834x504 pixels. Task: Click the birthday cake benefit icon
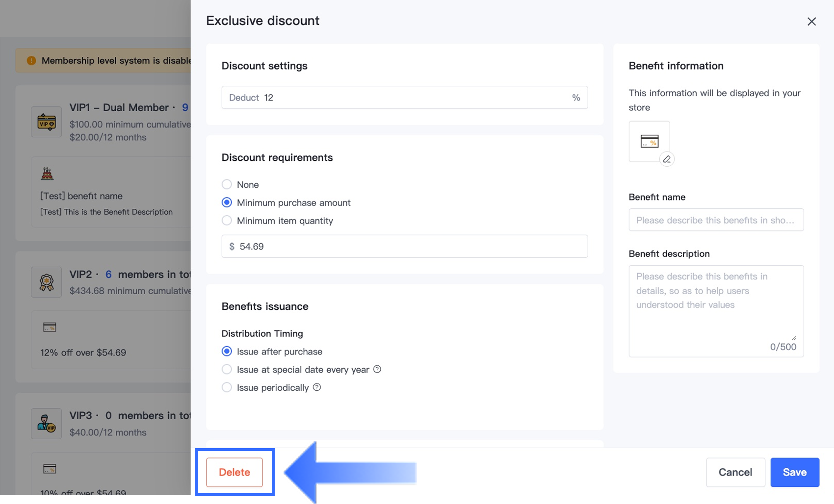tap(48, 174)
